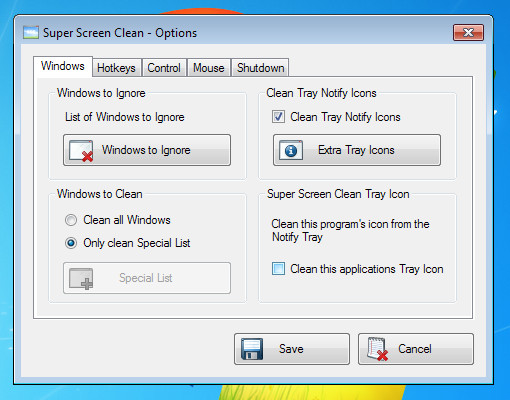Click 'Super Screen Clean - Options' title text
This screenshot has height=400, width=510.
tap(120, 33)
